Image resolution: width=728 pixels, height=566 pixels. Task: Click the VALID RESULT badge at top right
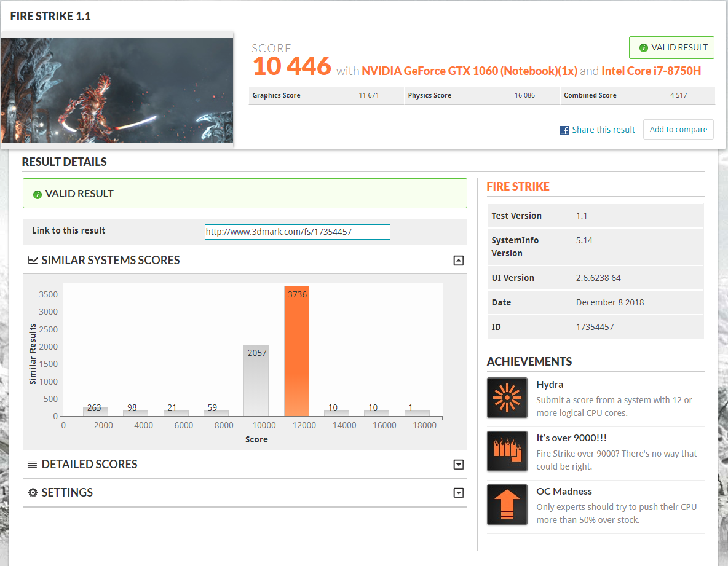point(672,48)
